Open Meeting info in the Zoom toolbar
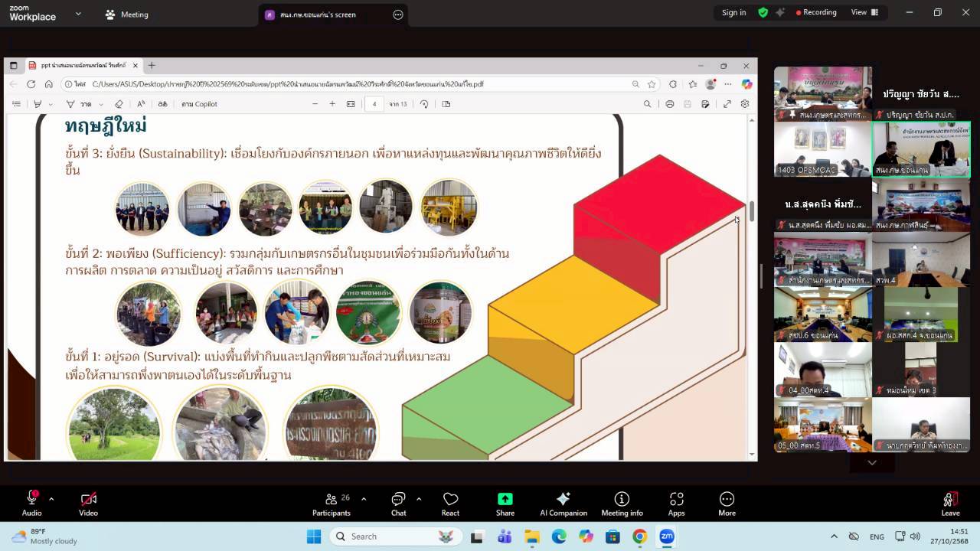This screenshot has height=551, width=980. click(622, 503)
